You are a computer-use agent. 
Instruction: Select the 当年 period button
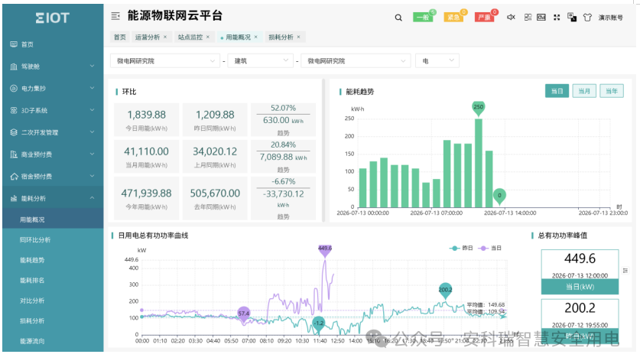coord(612,91)
